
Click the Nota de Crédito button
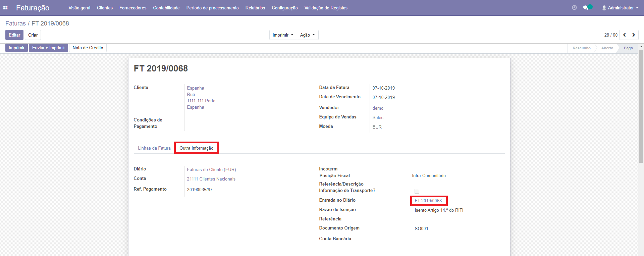88,48
